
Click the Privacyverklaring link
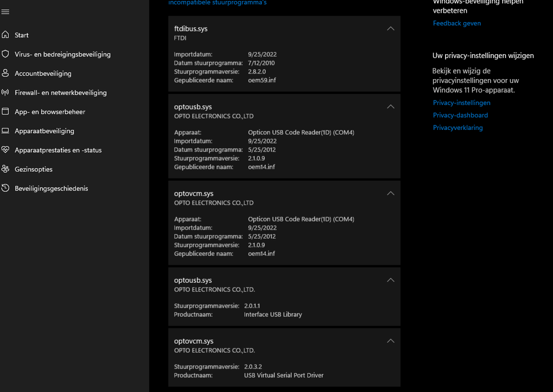(458, 128)
